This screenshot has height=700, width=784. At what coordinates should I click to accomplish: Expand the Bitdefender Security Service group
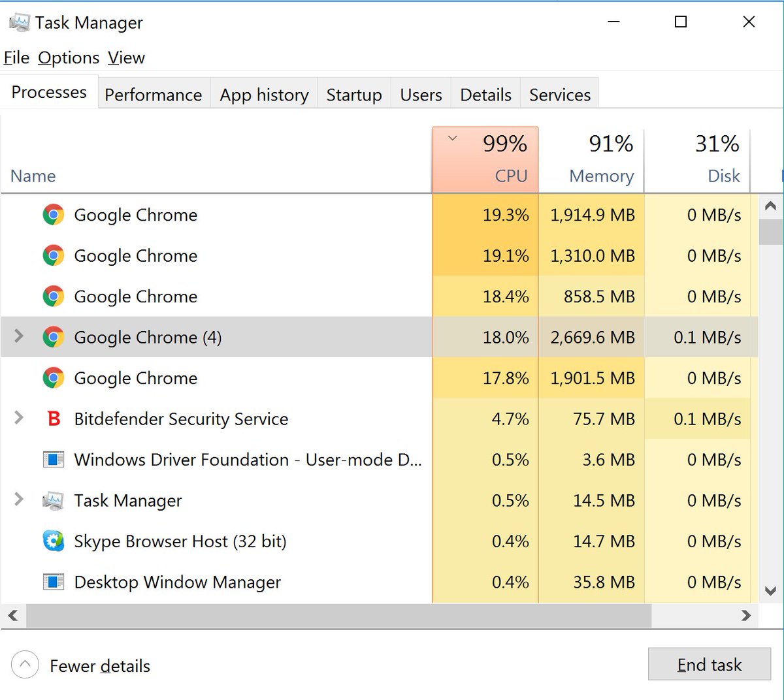click(19, 418)
